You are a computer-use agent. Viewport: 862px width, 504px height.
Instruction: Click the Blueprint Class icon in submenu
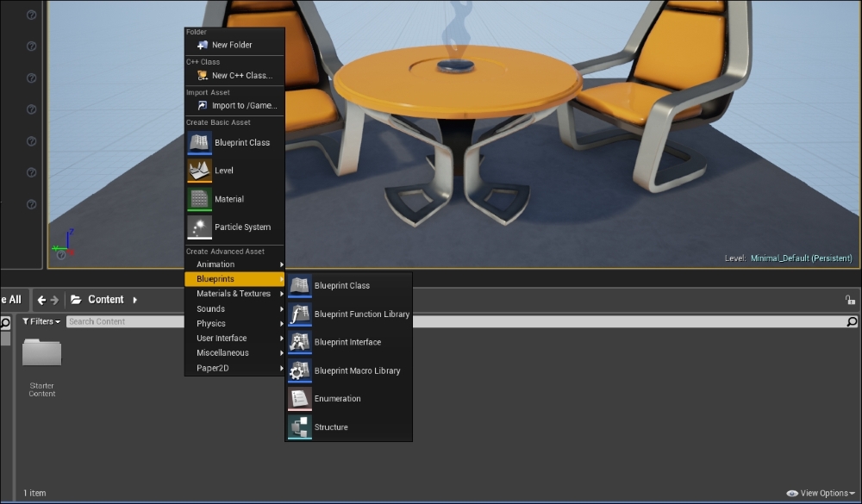(300, 286)
